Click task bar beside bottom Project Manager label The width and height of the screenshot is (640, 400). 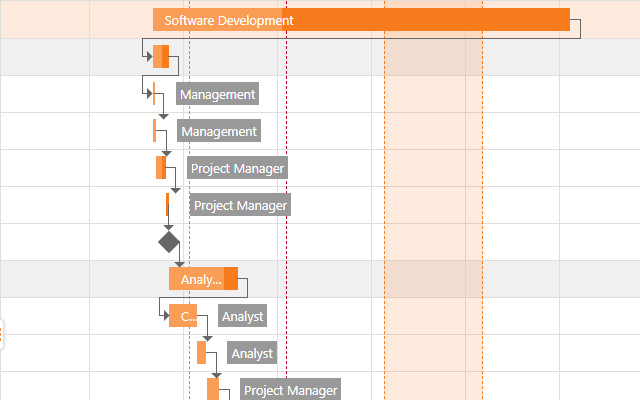pyautogui.click(x=212, y=389)
